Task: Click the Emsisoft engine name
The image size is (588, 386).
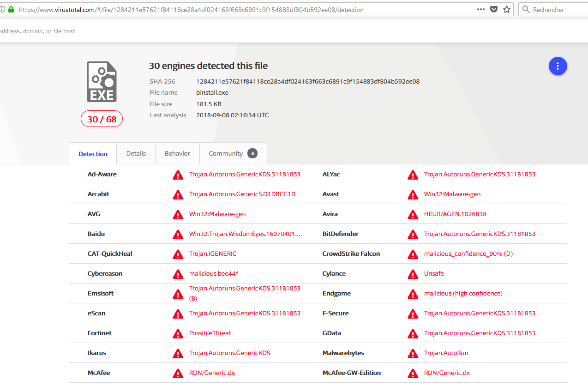Action: (101, 293)
